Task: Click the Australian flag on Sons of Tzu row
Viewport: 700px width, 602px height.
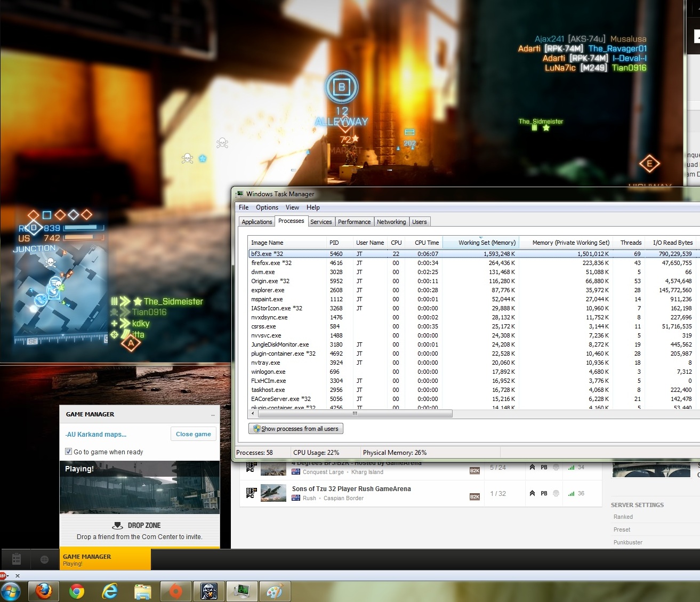Action: [x=296, y=498]
